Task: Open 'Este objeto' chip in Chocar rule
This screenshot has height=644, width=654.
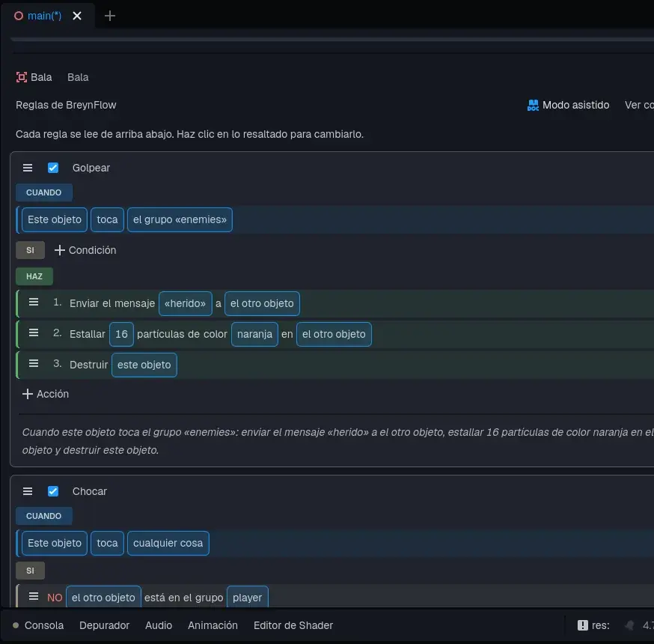Action: pyautogui.click(x=55, y=543)
